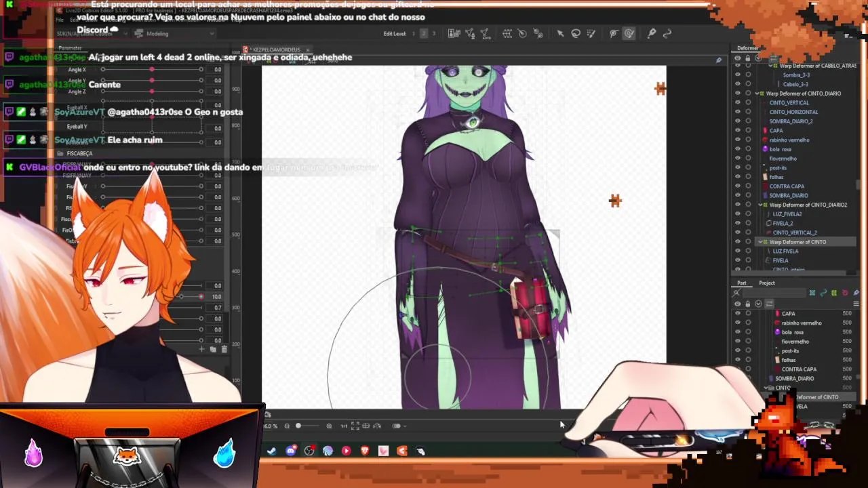Click the Angle X parameter slider
This screenshot has width=868, height=488.
coord(152,70)
